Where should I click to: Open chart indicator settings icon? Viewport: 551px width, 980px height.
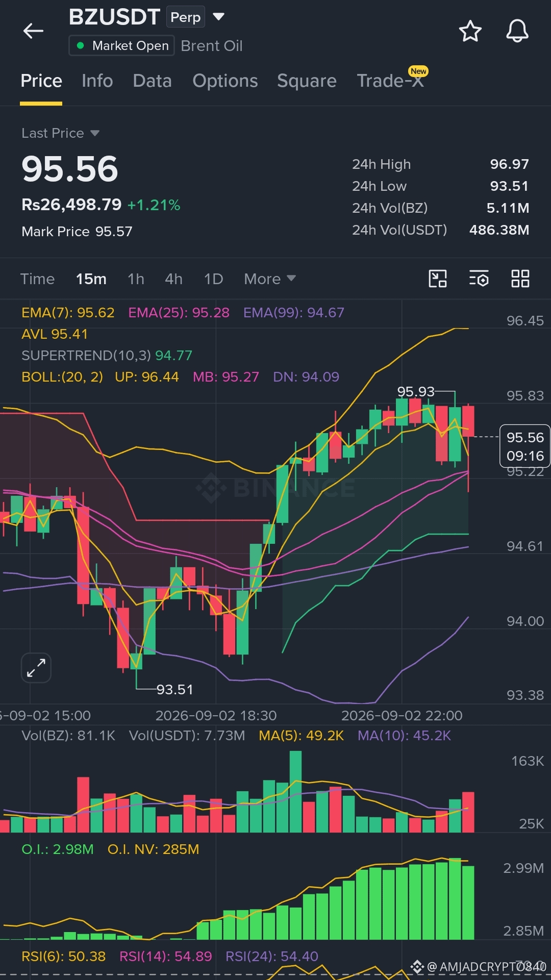(x=479, y=279)
